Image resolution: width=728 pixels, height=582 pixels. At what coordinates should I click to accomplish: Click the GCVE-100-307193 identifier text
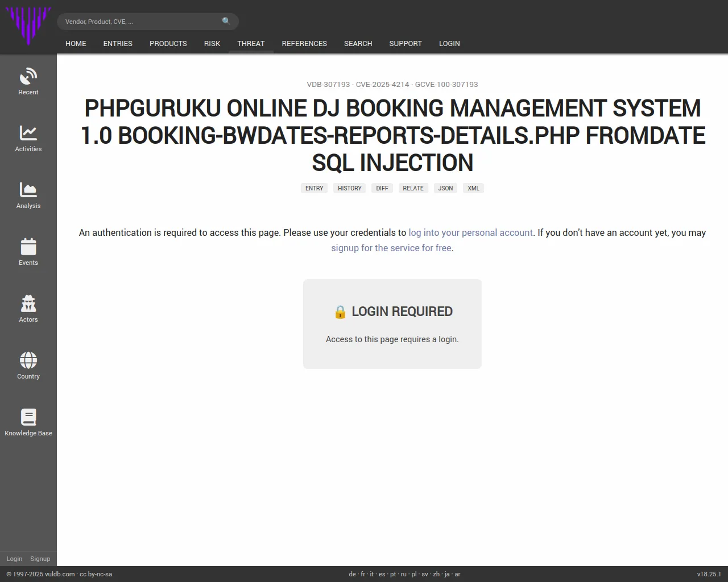pos(446,84)
